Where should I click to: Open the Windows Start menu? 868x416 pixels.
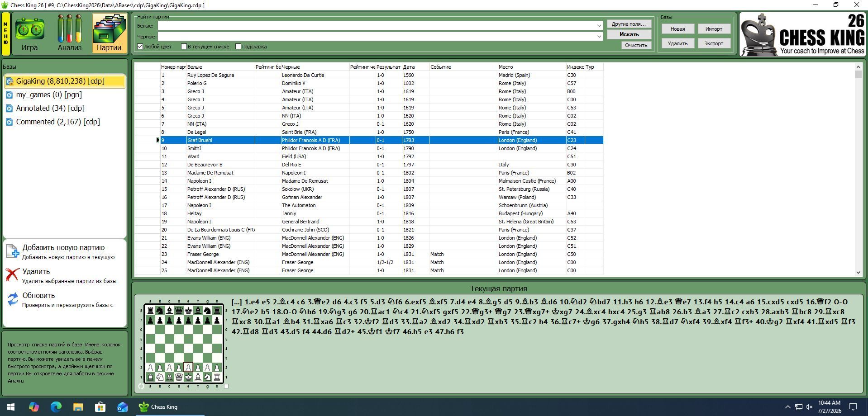(11, 407)
